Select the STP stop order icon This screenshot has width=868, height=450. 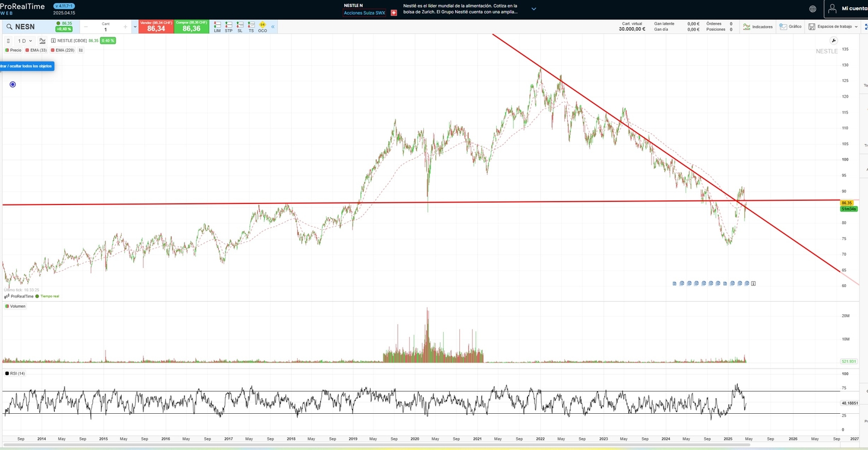(x=228, y=27)
